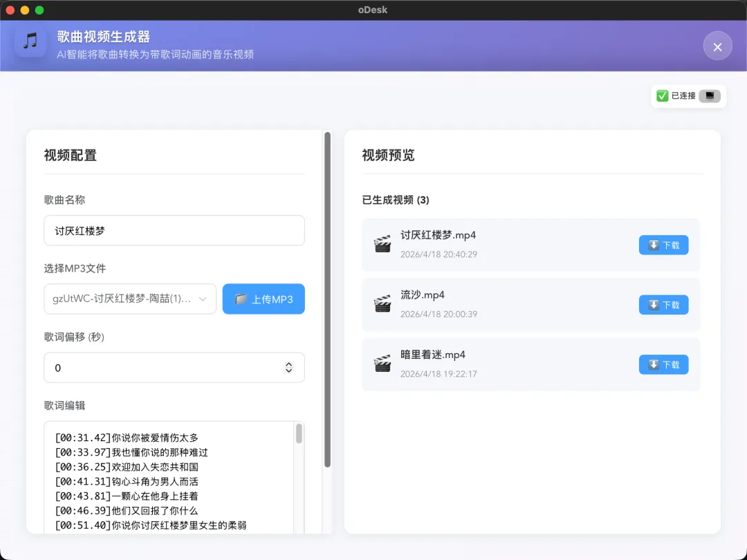747x560 pixels.
Task: Click the 已连接 status label
Action: pyautogui.click(x=683, y=95)
